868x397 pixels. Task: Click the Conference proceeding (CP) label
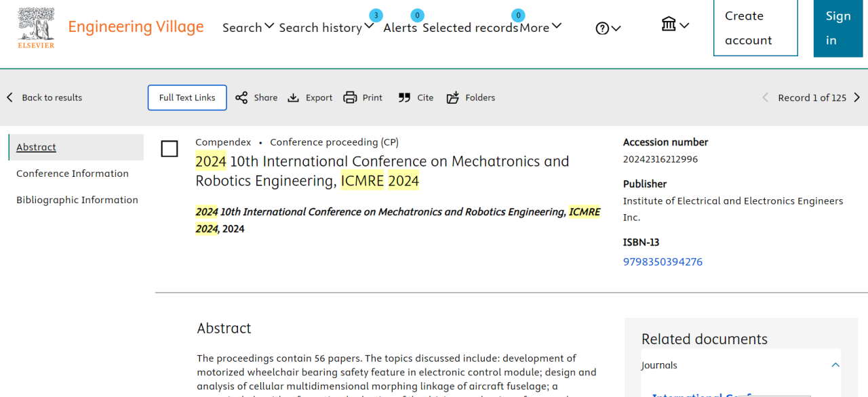click(334, 142)
